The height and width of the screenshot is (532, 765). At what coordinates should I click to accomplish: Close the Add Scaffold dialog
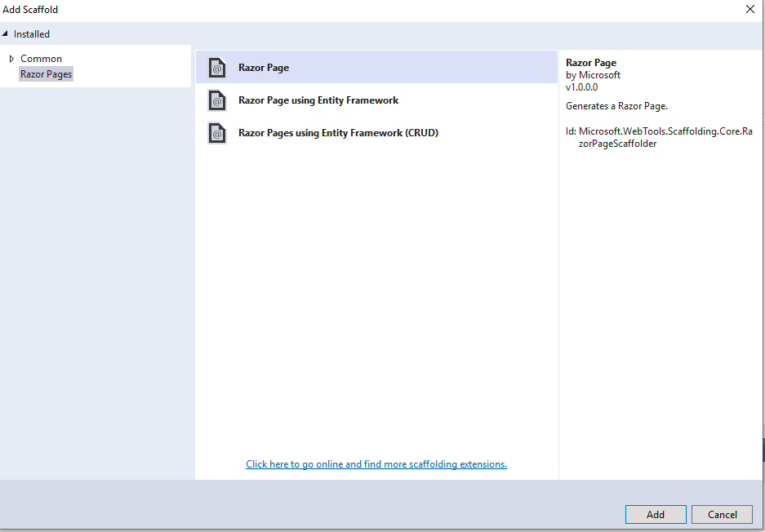(750, 9)
